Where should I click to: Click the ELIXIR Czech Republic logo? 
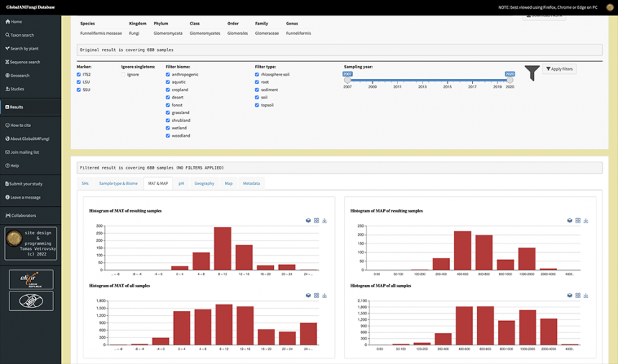(x=31, y=280)
